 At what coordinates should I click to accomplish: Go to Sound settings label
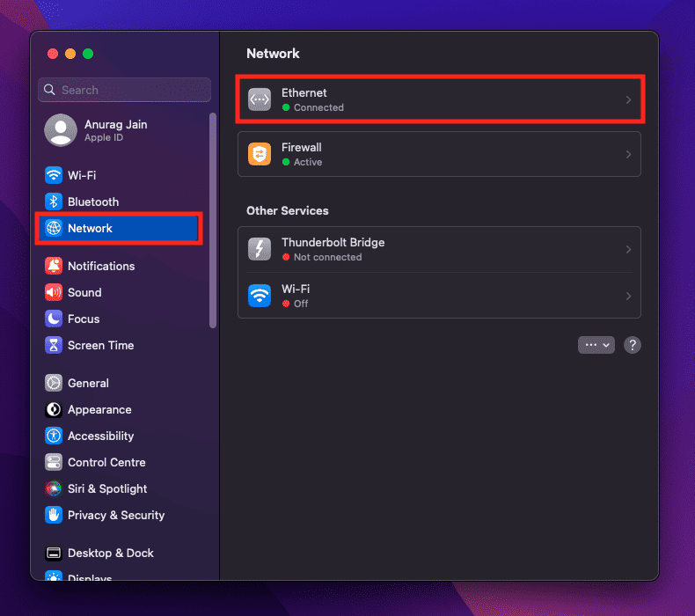click(x=84, y=292)
